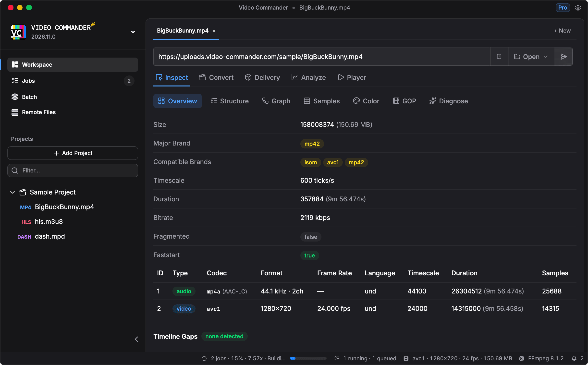Close the BigBuckBunny.mp4 tab

(214, 31)
